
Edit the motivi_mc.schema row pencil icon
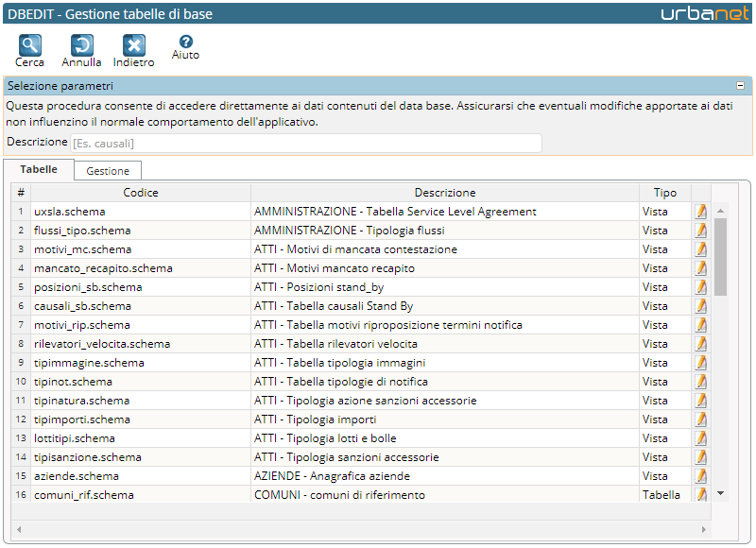[x=700, y=249]
